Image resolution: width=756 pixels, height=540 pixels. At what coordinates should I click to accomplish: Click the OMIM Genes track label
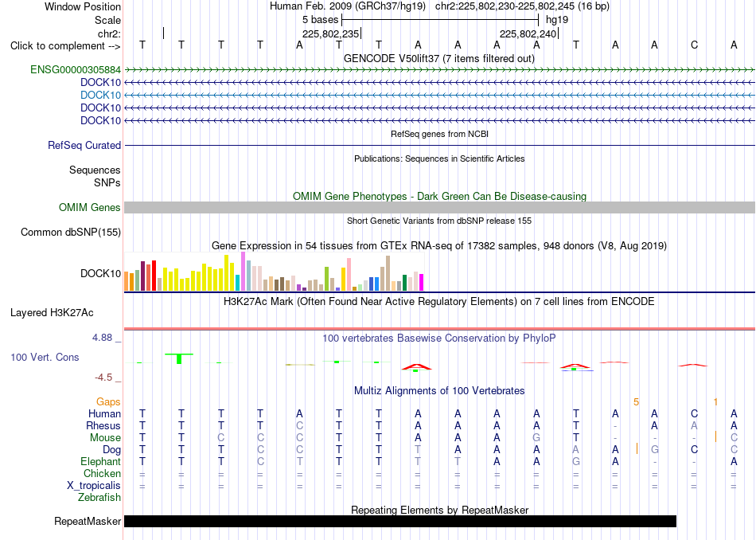(90, 208)
